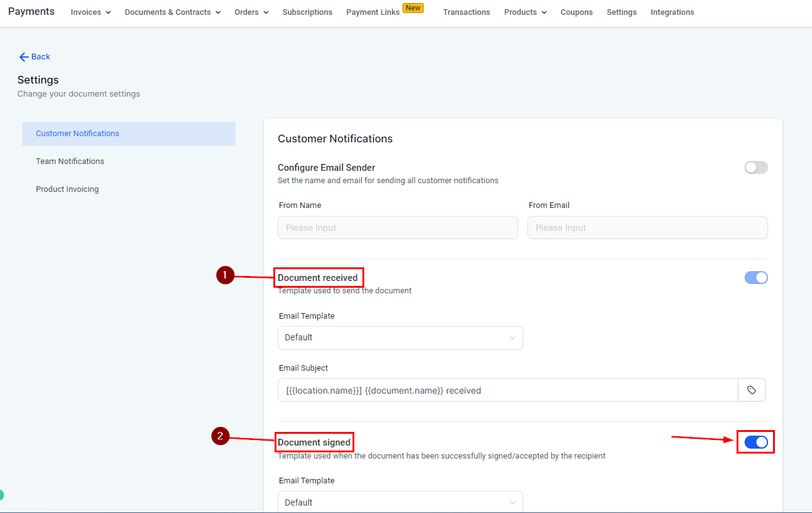Image resolution: width=812 pixels, height=513 pixels.
Task: Expand the Invoices dropdown menu
Action: coord(91,12)
